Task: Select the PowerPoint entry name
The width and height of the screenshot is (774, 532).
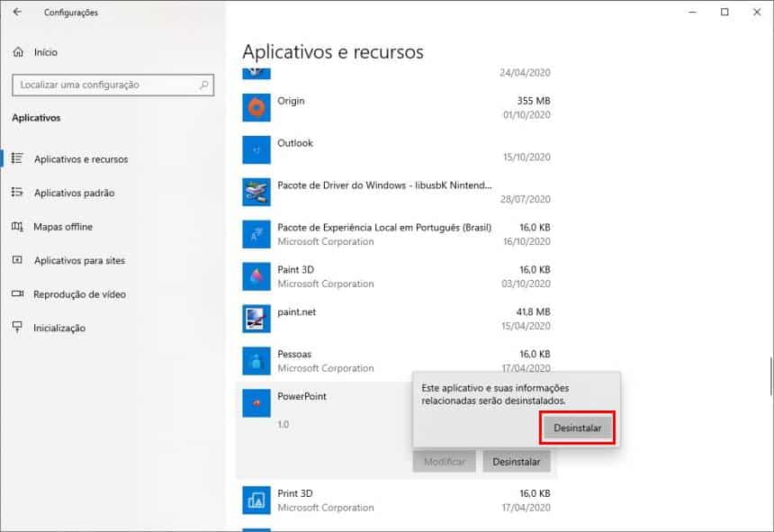Action: [x=301, y=396]
